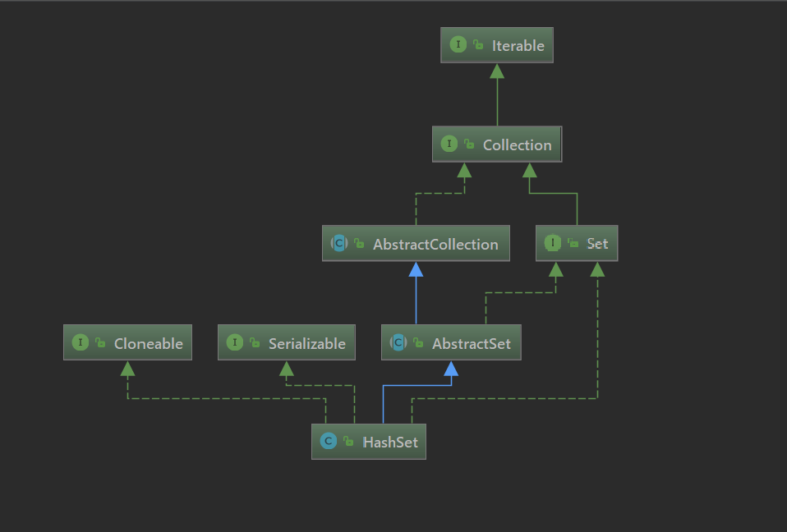
Task: Click the class icon on the HashSet node
Action: (x=329, y=442)
